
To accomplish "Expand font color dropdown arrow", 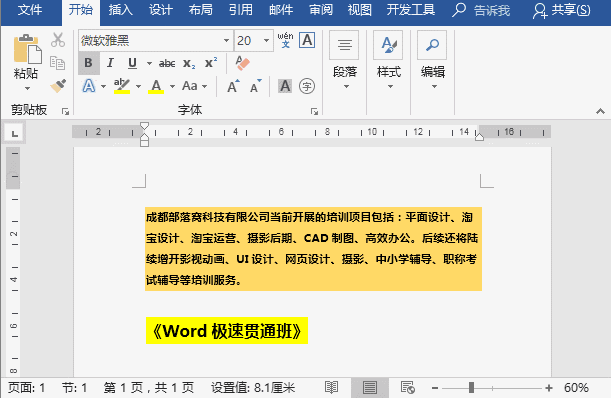I will click(x=172, y=86).
